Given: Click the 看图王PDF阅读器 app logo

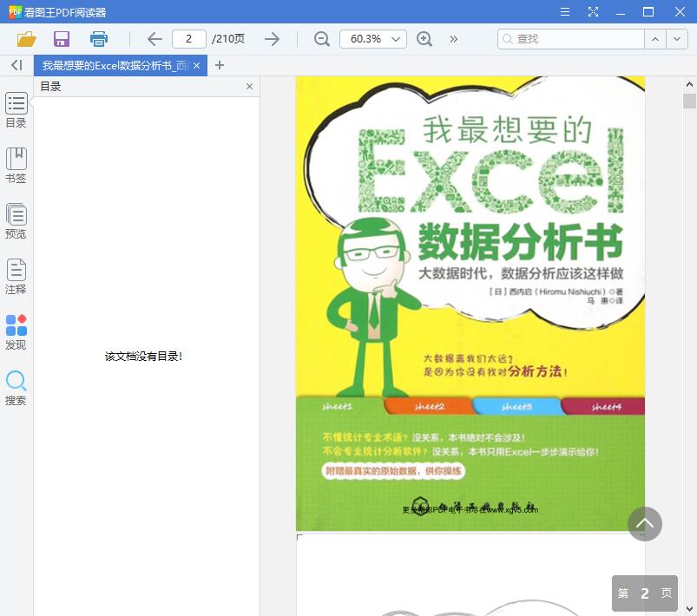Looking at the screenshot, I should (x=15, y=12).
